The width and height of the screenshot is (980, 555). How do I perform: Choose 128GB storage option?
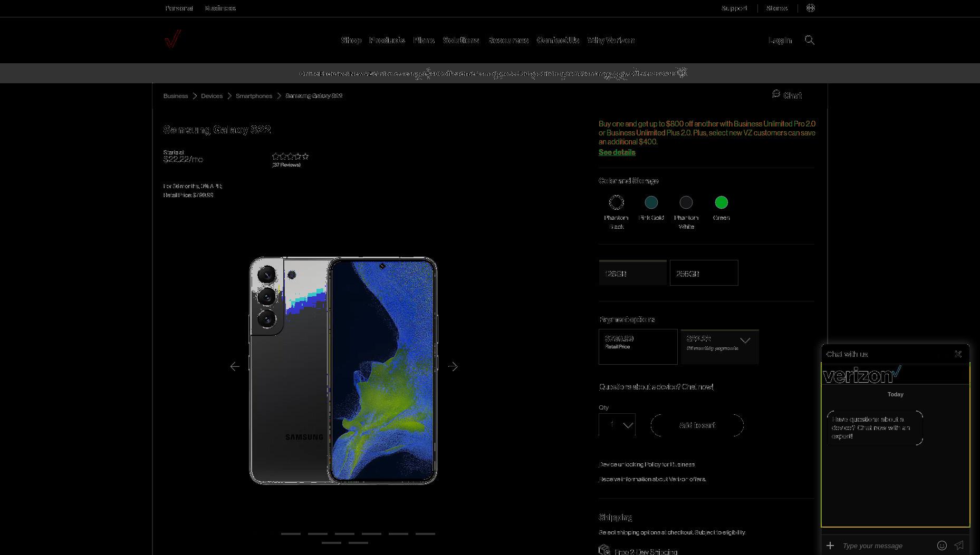click(x=632, y=272)
